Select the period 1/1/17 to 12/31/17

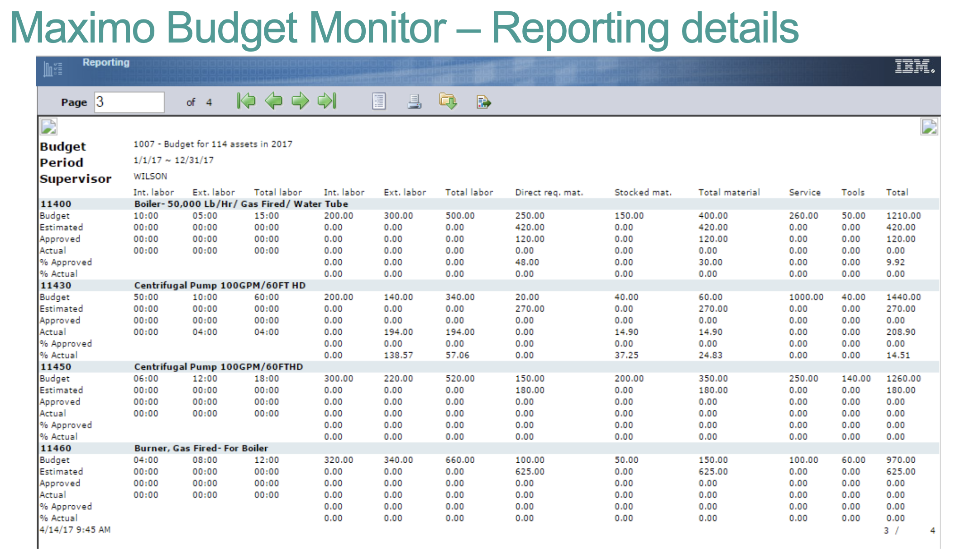[x=173, y=160]
